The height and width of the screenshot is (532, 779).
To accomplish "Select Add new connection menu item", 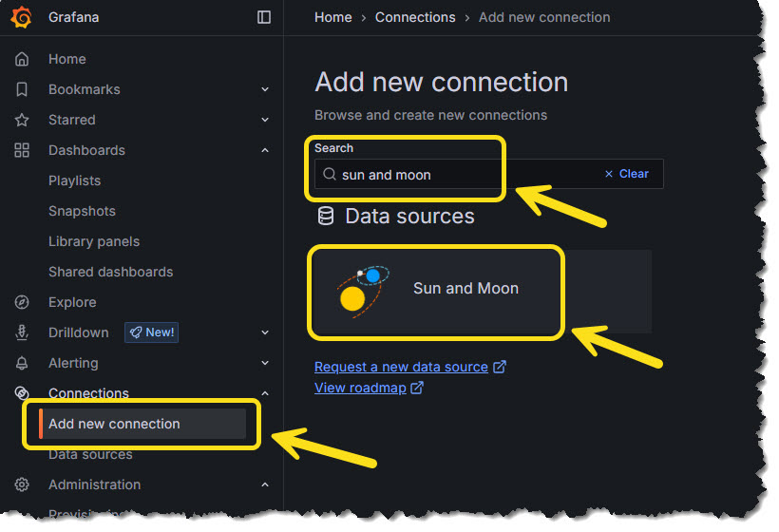I will coord(142,424).
